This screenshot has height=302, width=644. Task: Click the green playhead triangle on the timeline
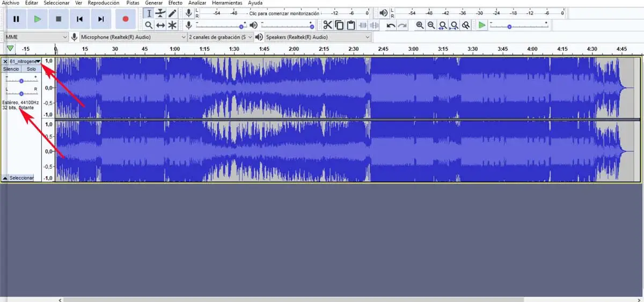(10, 49)
